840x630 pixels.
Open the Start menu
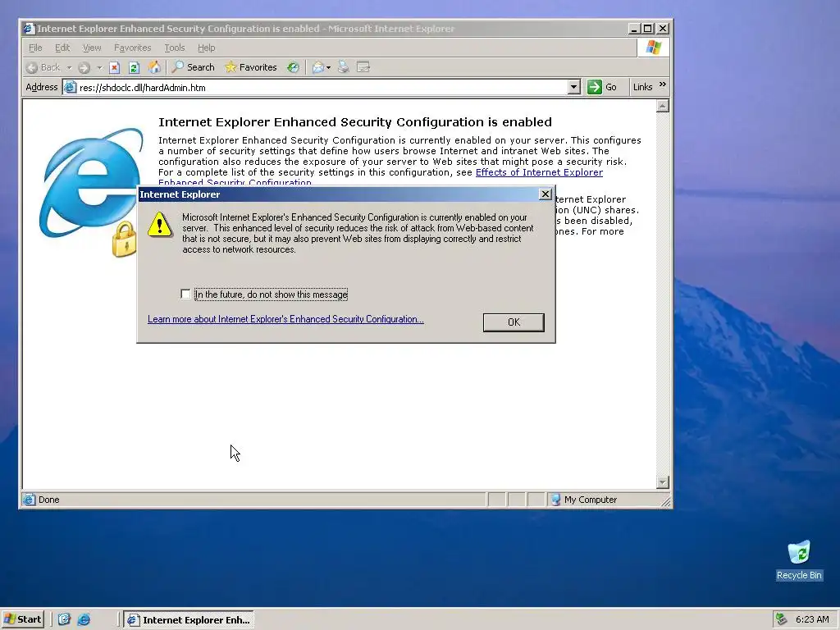(22, 619)
